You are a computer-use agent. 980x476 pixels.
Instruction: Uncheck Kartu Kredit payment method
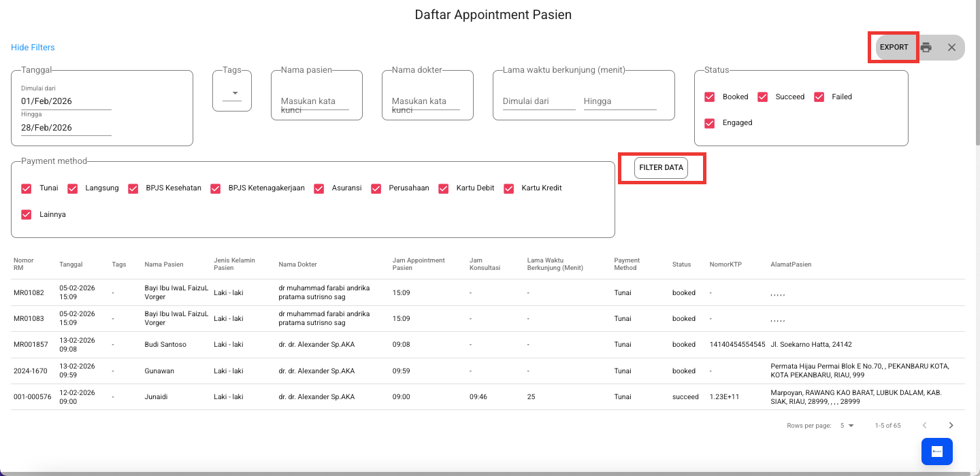[508, 188]
